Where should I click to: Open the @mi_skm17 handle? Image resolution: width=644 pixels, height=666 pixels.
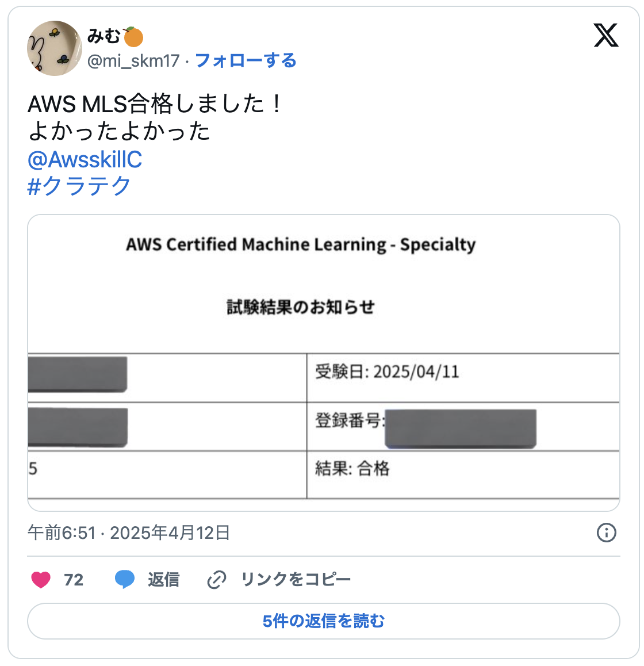click(x=133, y=60)
